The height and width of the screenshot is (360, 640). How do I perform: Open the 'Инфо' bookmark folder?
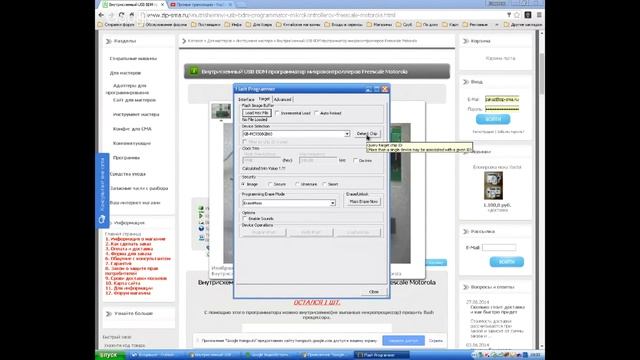click(233, 25)
